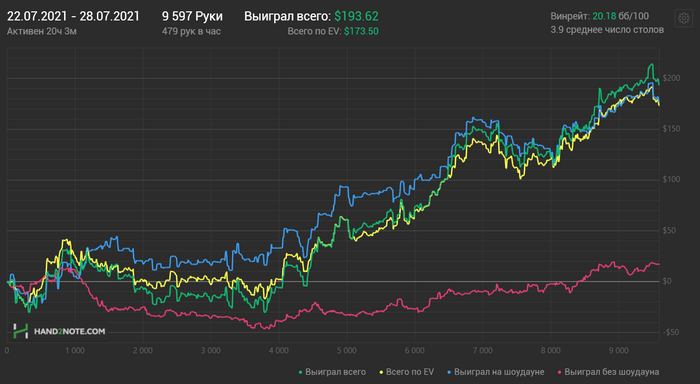Screen dimensions: 700x384
Task: Click the 5 000 x-axis label
Action: click(347, 351)
